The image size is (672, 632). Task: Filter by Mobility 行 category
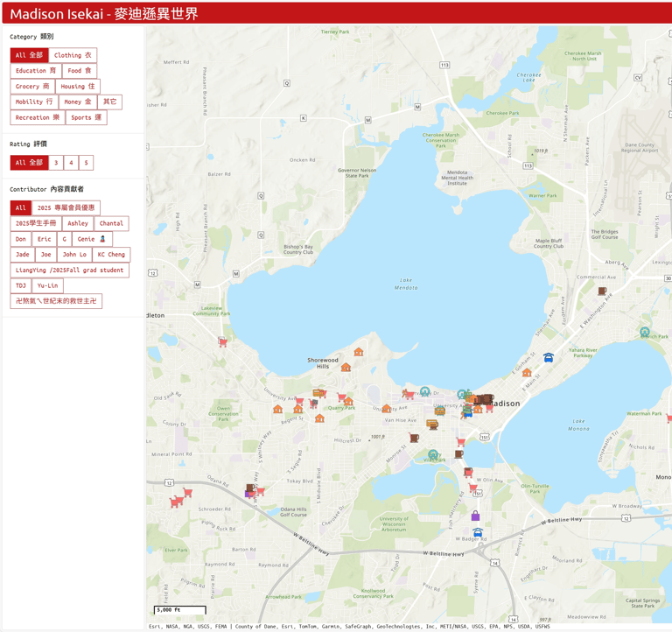point(34,102)
